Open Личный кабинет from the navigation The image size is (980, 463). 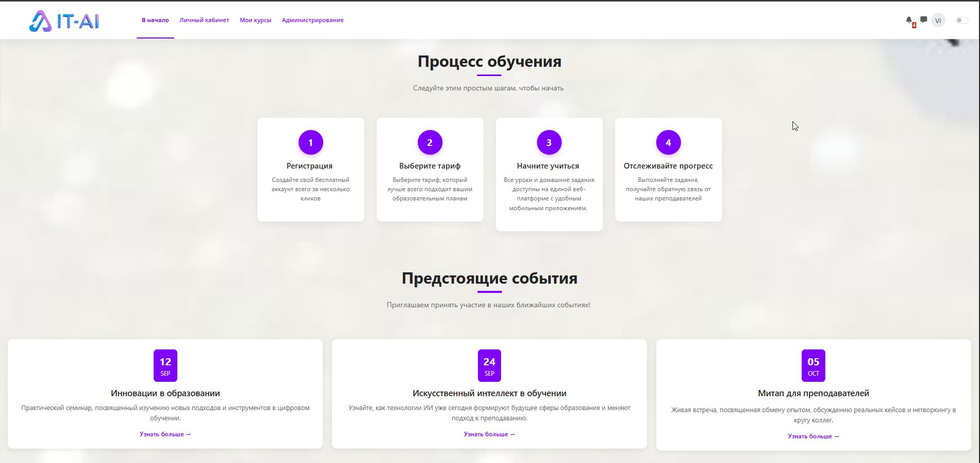(x=204, y=20)
